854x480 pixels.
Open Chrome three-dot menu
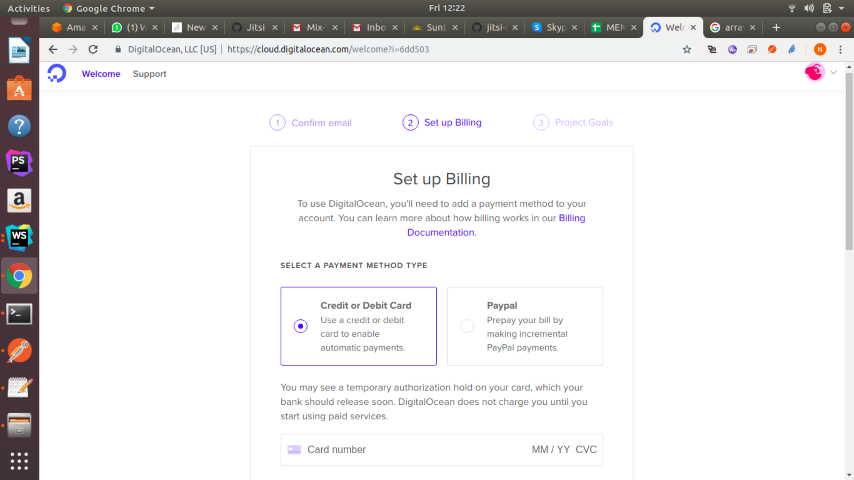click(840, 49)
